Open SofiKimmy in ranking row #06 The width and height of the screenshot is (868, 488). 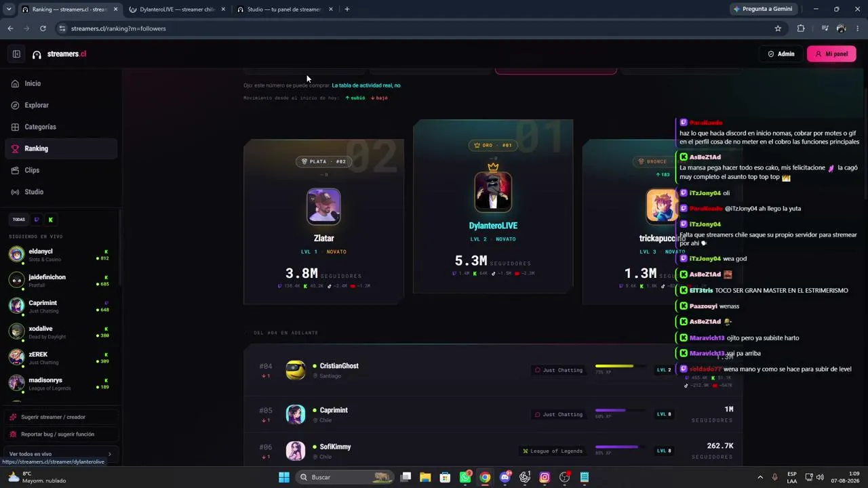[335, 447]
